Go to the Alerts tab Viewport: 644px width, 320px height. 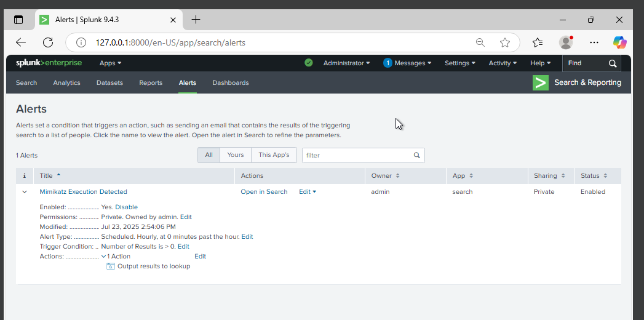187,82
